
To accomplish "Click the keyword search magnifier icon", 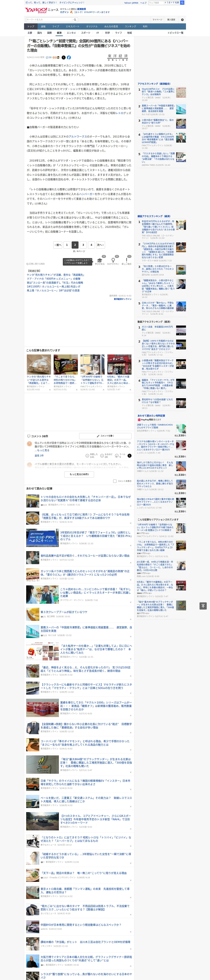I will (x=75, y=19).
